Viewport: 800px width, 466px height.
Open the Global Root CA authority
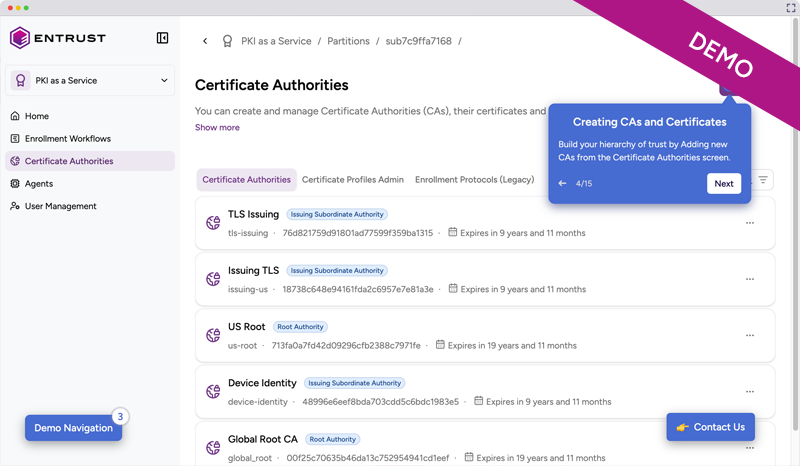[x=262, y=439]
